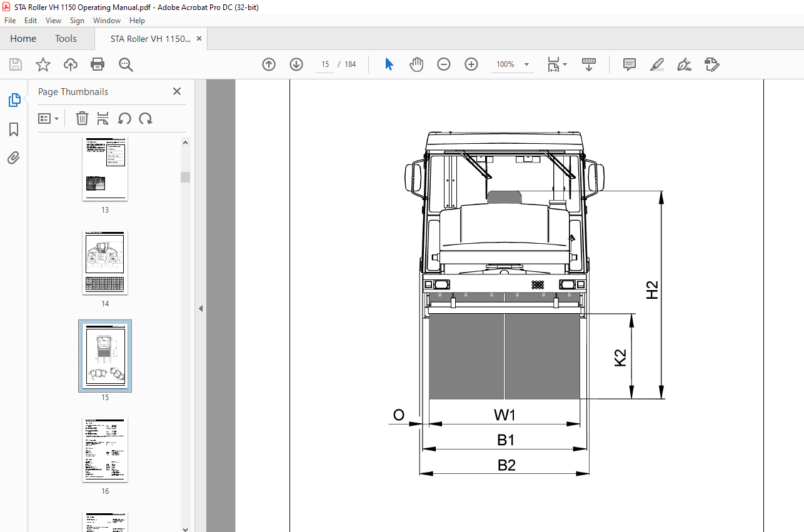This screenshot has height=532, width=804.
Task: Activate the hand pan tool
Action: pyautogui.click(x=416, y=64)
